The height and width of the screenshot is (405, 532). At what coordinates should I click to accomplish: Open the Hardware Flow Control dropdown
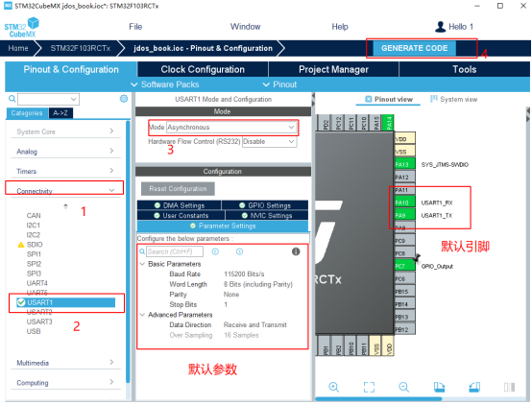coord(270,142)
